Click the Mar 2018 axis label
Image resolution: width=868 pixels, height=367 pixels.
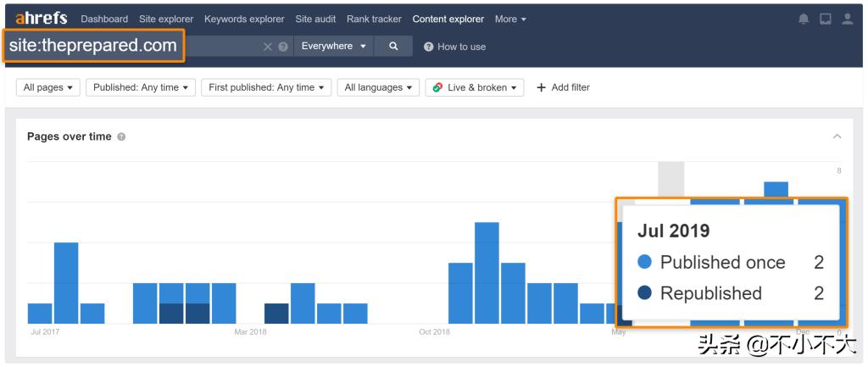tap(250, 332)
